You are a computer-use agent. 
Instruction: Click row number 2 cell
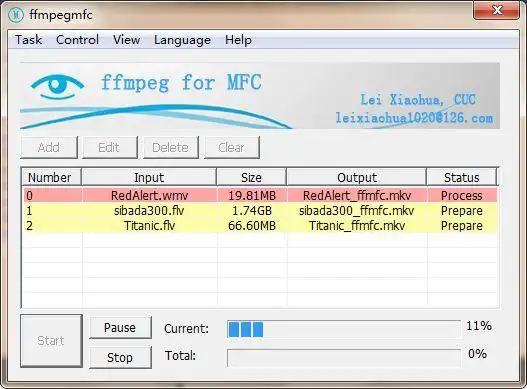[x=52, y=225]
